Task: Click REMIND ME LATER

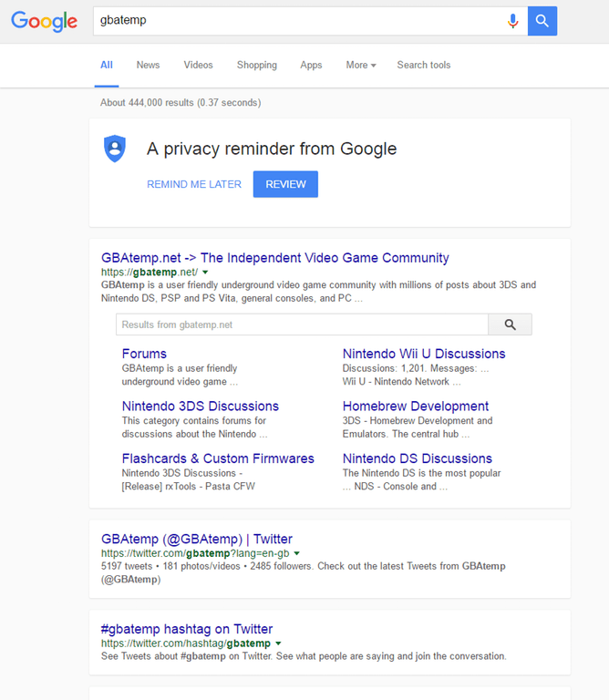Action: [194, 184]
